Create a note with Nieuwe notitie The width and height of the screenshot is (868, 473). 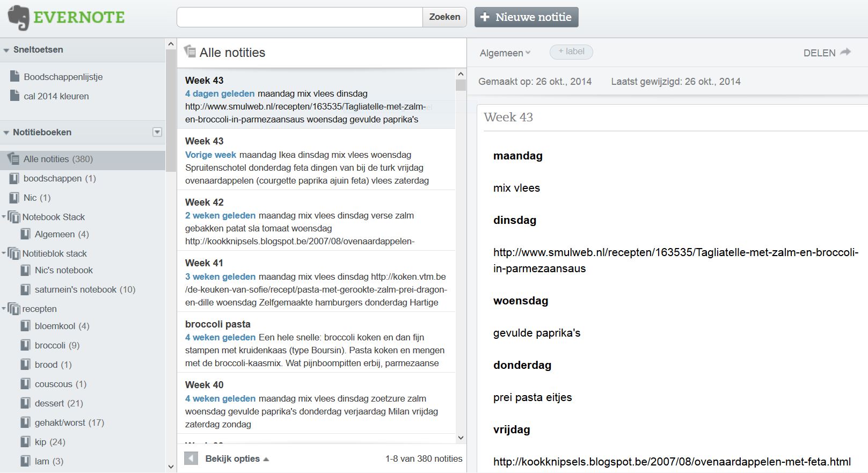pyautogui.click(x=526, y=17)
